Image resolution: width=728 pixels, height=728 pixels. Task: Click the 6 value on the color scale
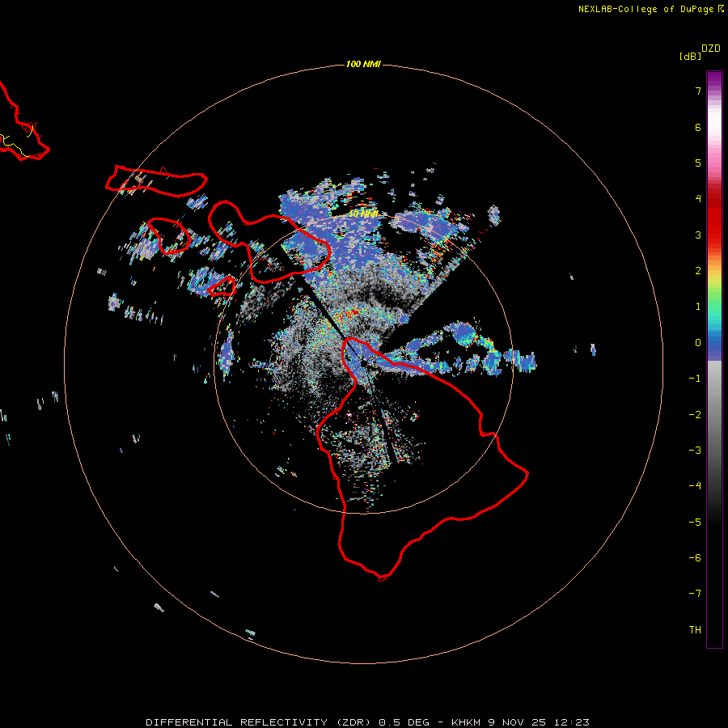coord(698,127)
